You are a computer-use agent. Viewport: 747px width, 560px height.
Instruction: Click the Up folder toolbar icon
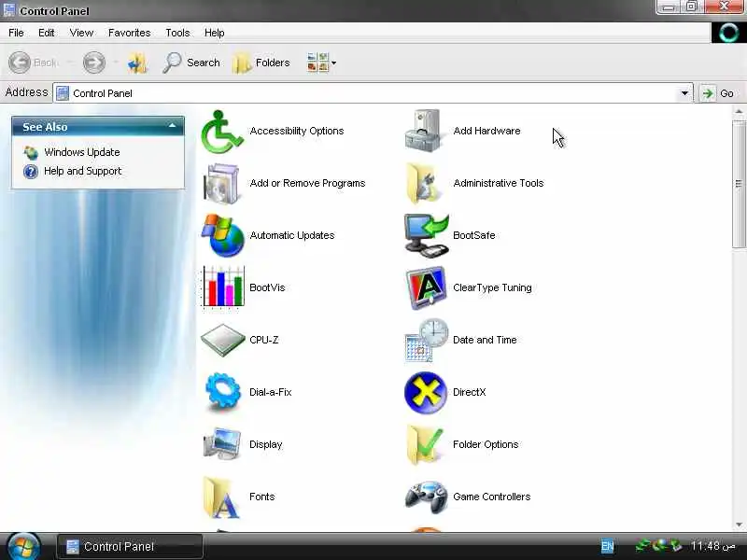[x=137, y=63]
